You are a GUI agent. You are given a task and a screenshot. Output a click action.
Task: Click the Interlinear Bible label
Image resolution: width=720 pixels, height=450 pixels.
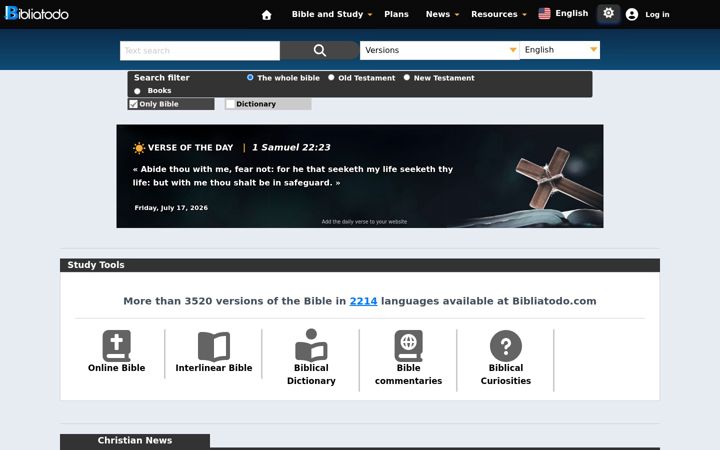[214, 368]
